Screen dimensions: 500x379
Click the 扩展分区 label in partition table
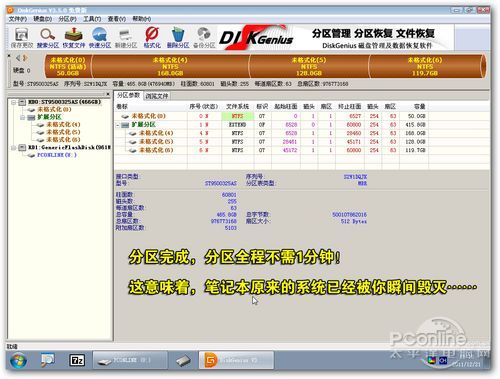tap(143, 125)
